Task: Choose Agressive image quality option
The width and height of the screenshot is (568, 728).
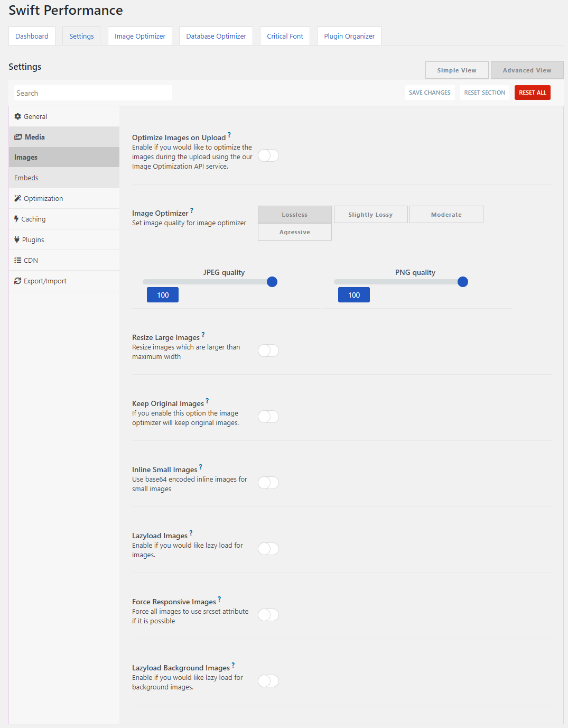Action: (x=295, y=232)
